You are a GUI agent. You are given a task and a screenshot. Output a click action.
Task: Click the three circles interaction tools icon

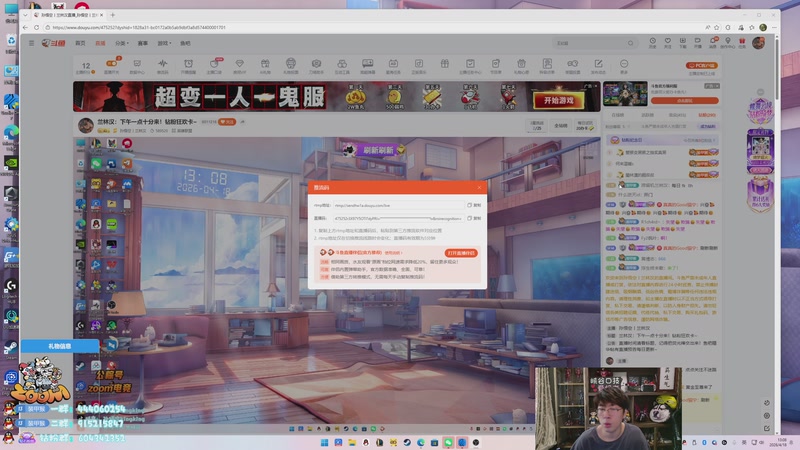[342, 66]
